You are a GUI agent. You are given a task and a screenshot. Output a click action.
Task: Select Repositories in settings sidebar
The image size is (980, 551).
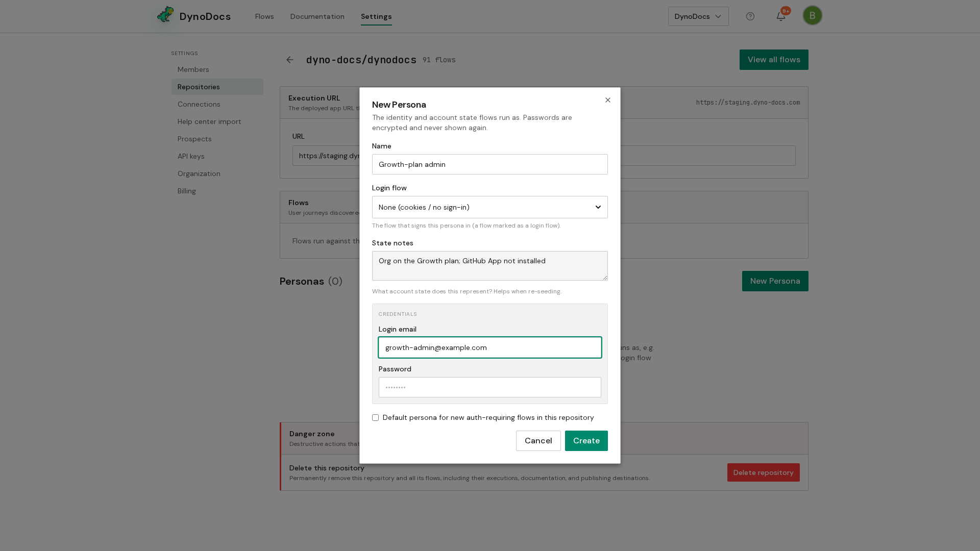(x=217, y=87)
